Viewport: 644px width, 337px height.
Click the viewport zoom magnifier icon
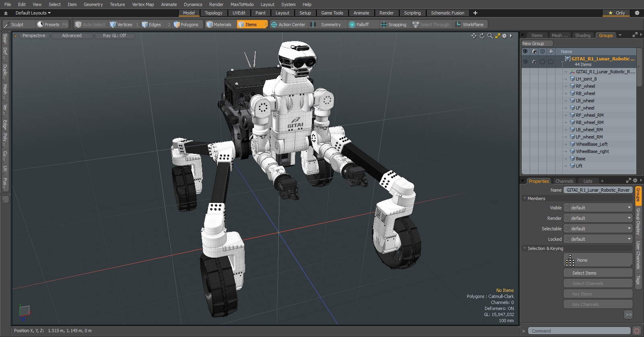point(490,36)
